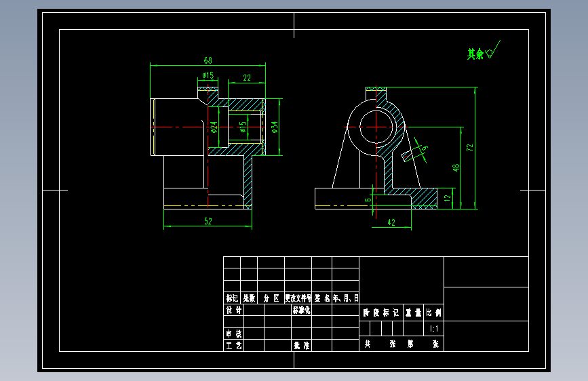This screenshot has width=588, height=381.
Task: Click the ø15 dimension next to ø24
Action: pos(243,127)
